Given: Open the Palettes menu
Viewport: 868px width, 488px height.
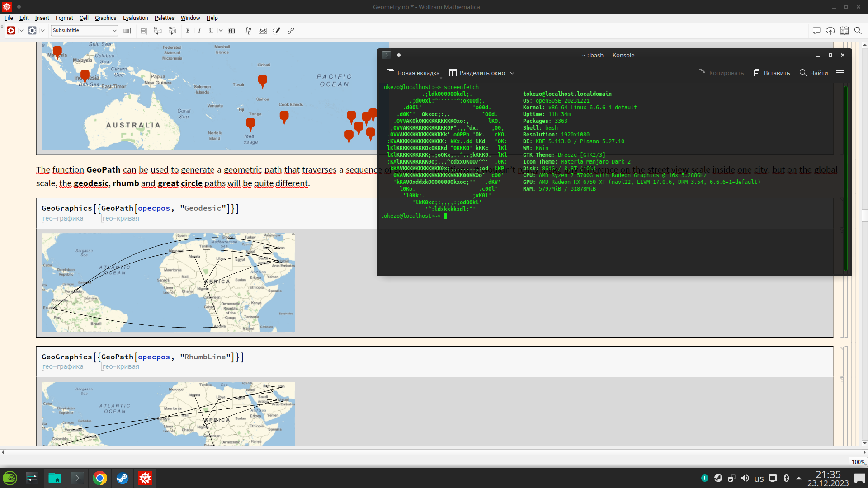Looking at the screenshot, I should (164, 18).
